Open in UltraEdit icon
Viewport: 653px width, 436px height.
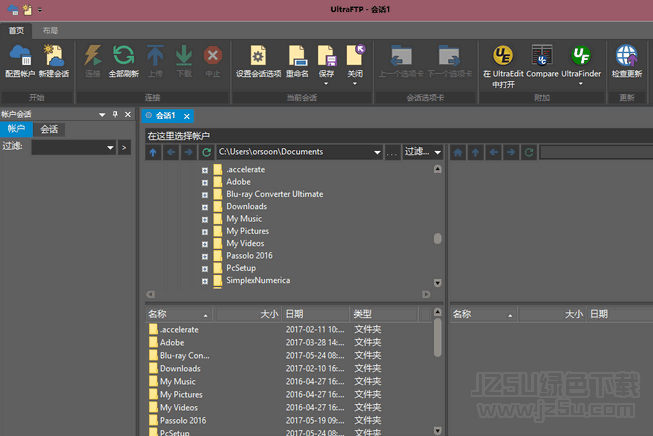pyautogui.click(x=503, y=66)
